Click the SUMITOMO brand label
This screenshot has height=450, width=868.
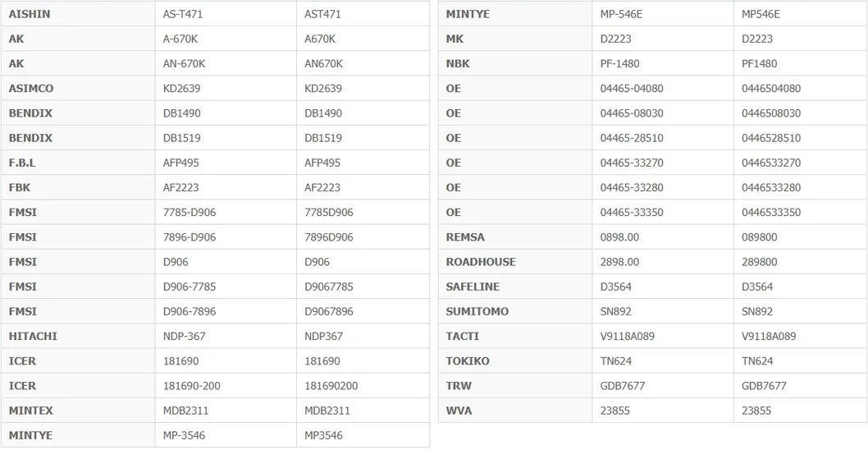click(477, 311)
